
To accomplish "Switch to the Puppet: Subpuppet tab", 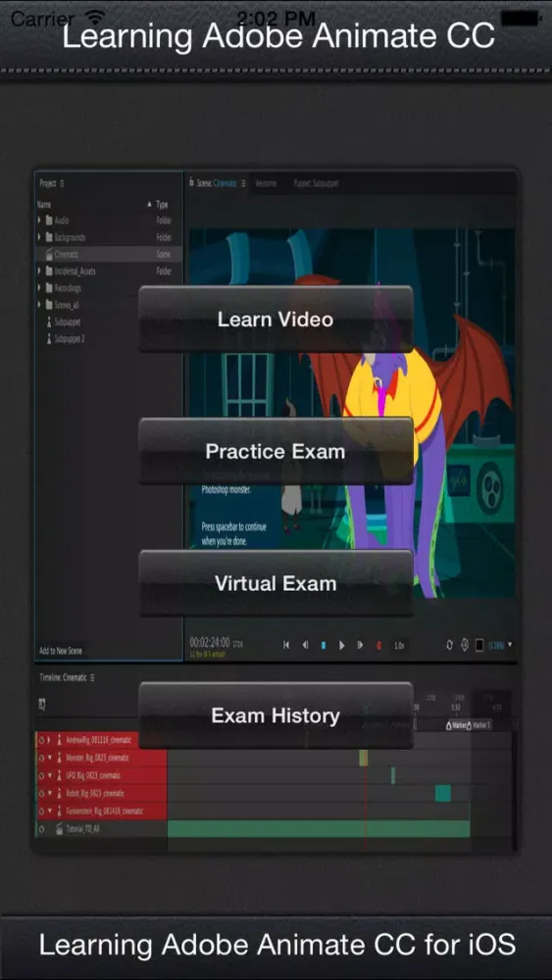I will tap(316, 183).
